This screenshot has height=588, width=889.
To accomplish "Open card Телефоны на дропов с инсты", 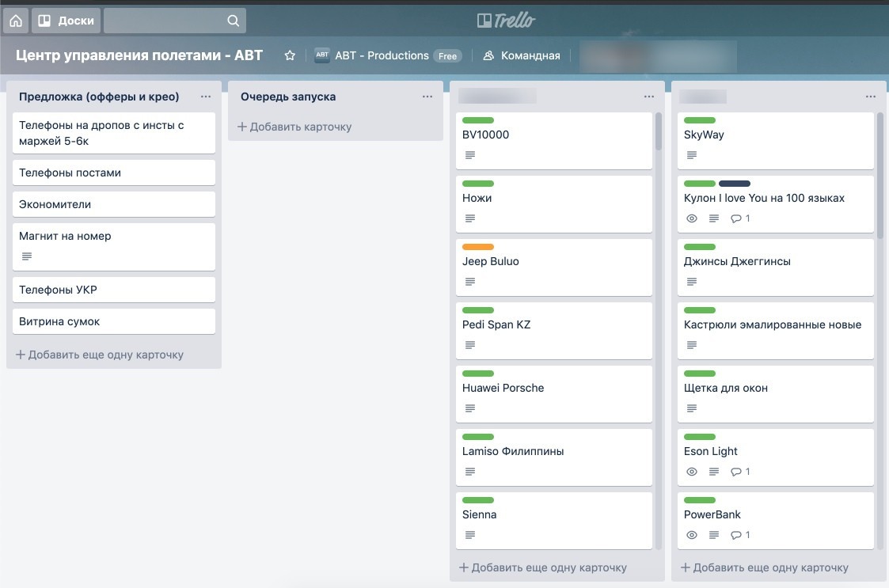I will tap(114, 133).
